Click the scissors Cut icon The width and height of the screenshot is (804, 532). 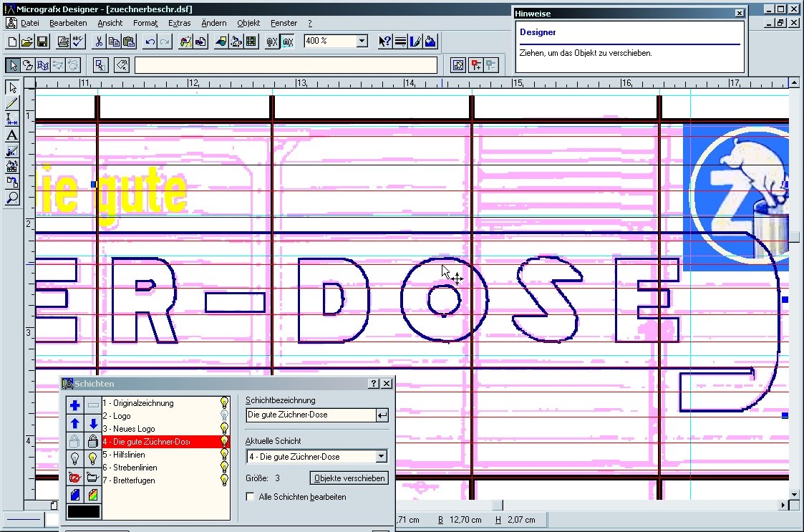pyautogui.click(x=99, y=42)
